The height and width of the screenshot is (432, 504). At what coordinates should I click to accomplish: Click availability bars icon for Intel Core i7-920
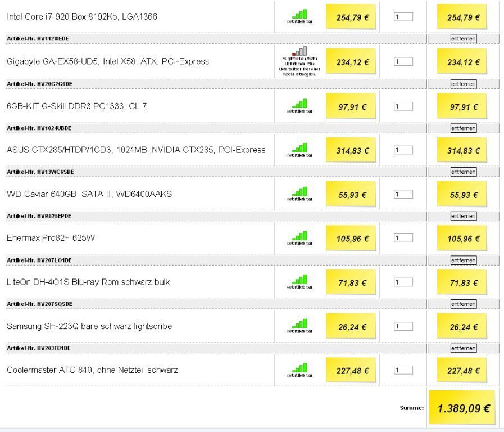point(299,14)
